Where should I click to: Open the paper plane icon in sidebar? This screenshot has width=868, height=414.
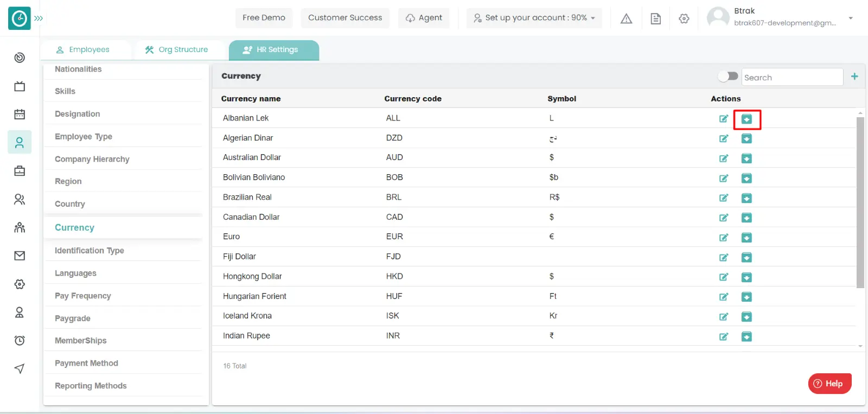click(x=20, y=369)
